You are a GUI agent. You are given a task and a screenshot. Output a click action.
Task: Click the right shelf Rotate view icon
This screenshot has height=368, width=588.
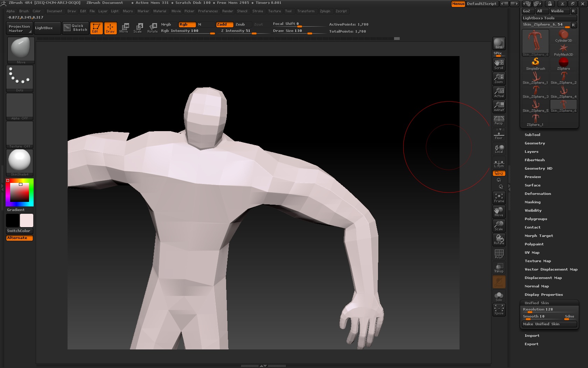[x=499, y=240]
